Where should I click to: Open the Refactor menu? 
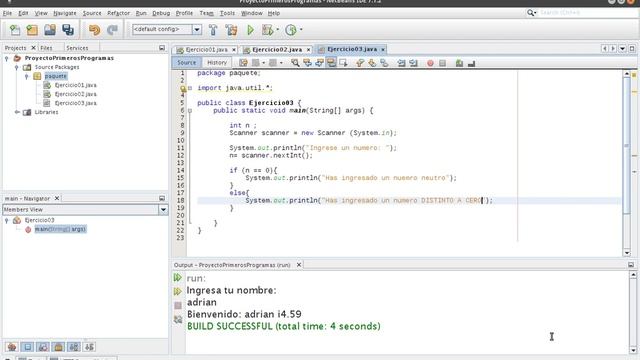tap(118, 13)
